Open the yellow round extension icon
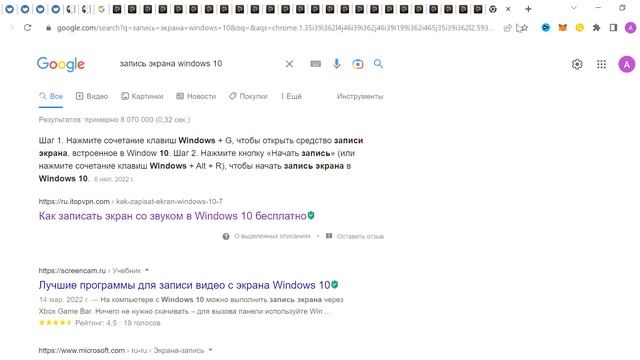The width and height of the screenshot is (640, 360). 579,28
